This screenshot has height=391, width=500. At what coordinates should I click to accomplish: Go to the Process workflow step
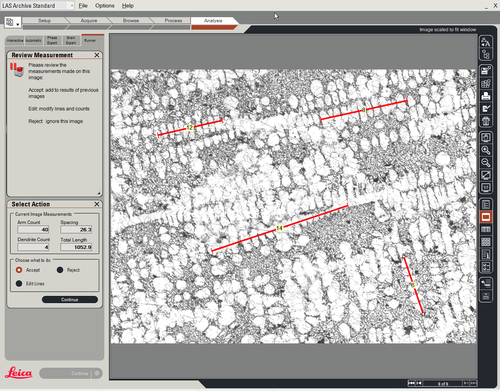click(173, 21)
